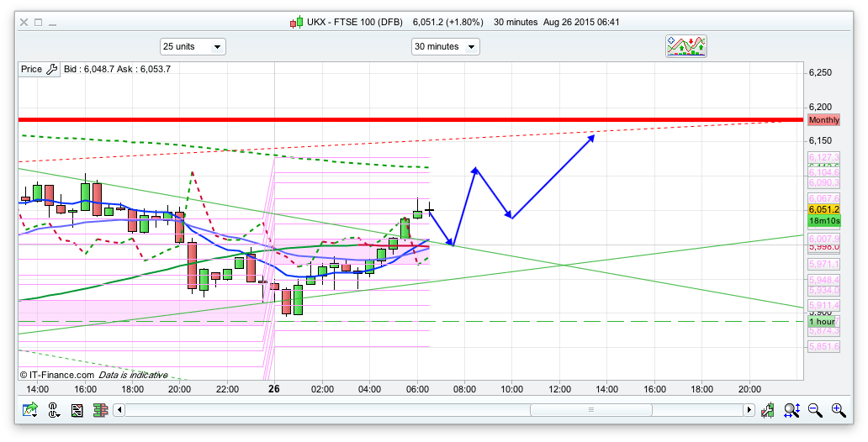Open the 30 minutes timeframe dropdown

tap(445, 47)
